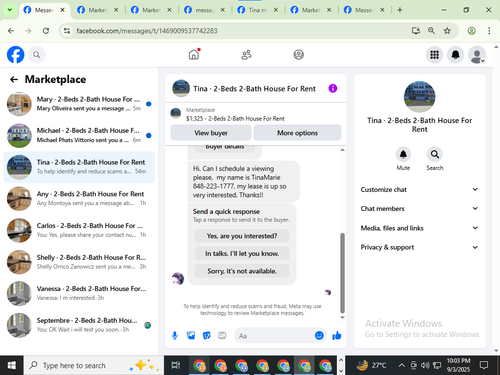Expand Media, files and links section
Image resolution: width=500 pixels, height=375 pixels.
point(419,228)
